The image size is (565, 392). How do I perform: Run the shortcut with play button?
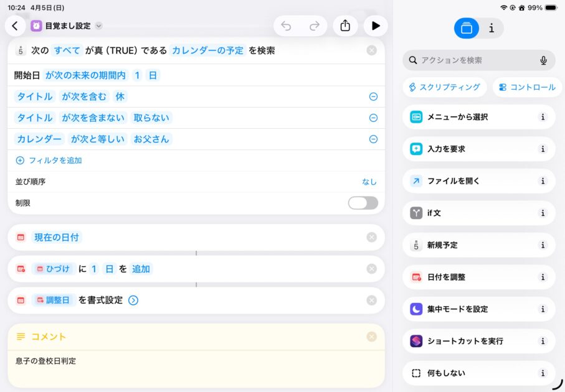[x=375, y=26]
